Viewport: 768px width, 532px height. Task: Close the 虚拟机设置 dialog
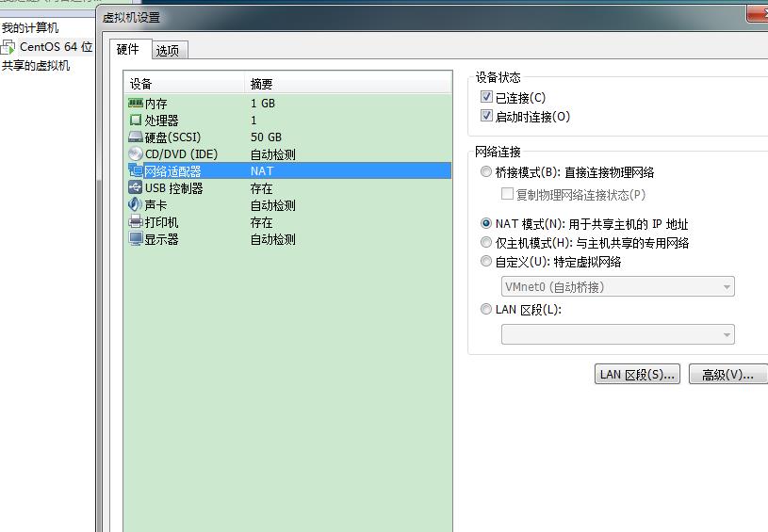[x=759, y=14]
